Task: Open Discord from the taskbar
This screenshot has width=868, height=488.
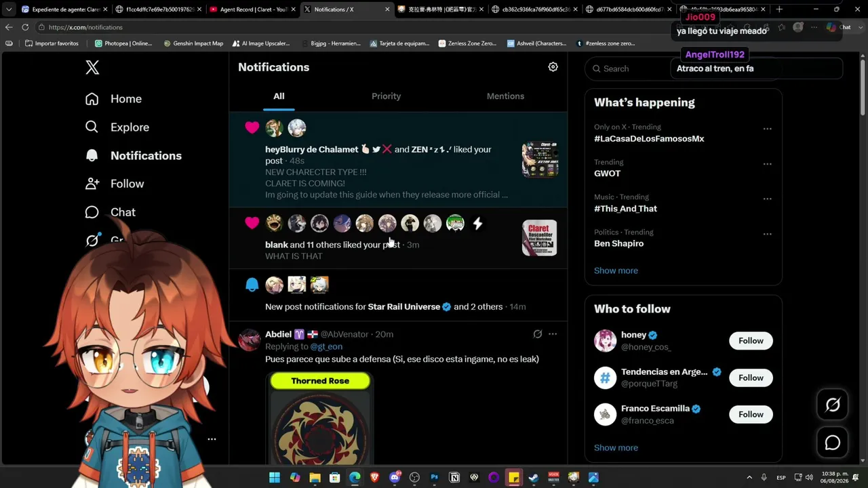Action: pos(395,478)
